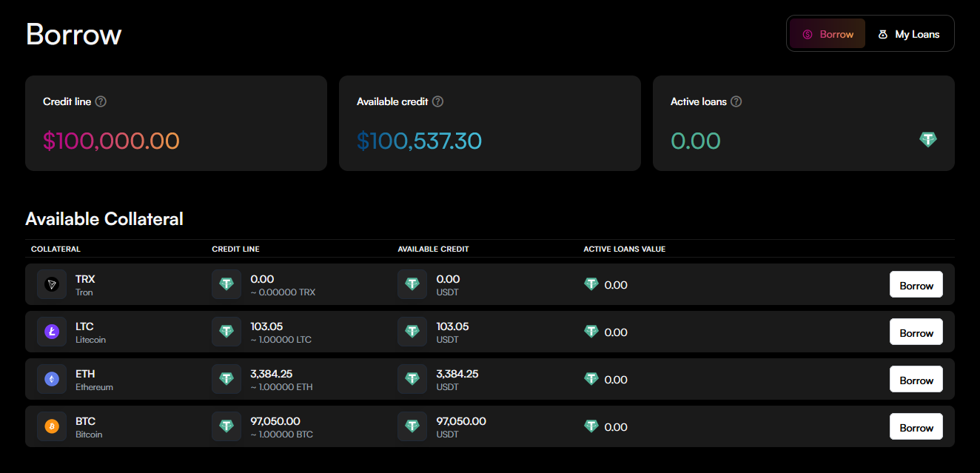Click the Active loans info icon

736,101
